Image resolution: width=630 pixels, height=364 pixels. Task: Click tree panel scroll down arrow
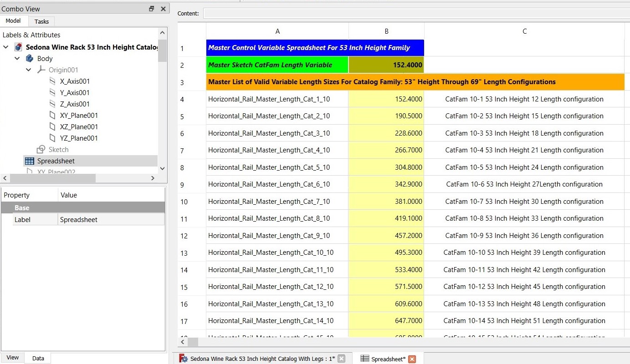(x=163, y=168)
